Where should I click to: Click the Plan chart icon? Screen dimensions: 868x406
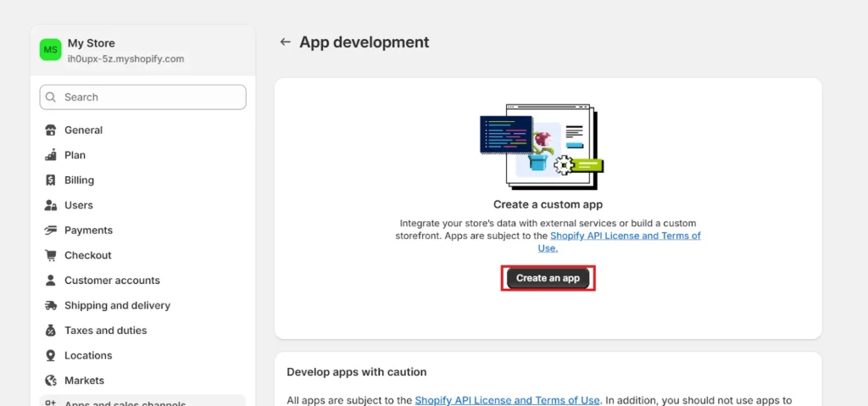(50, 155)
